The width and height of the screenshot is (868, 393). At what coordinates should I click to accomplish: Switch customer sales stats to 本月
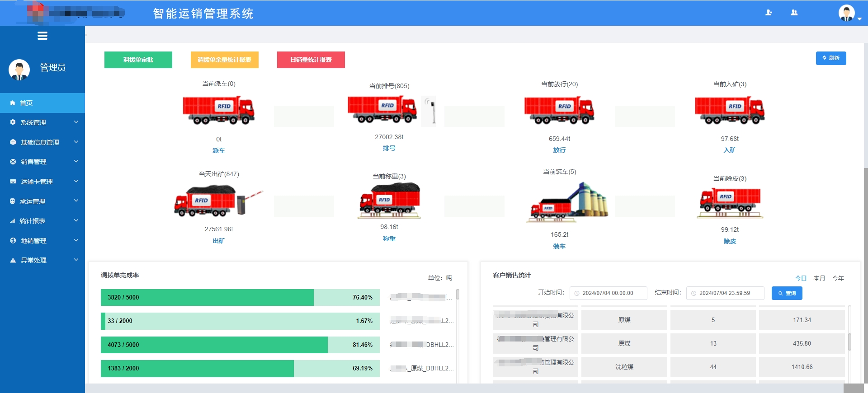click(819, 278)
